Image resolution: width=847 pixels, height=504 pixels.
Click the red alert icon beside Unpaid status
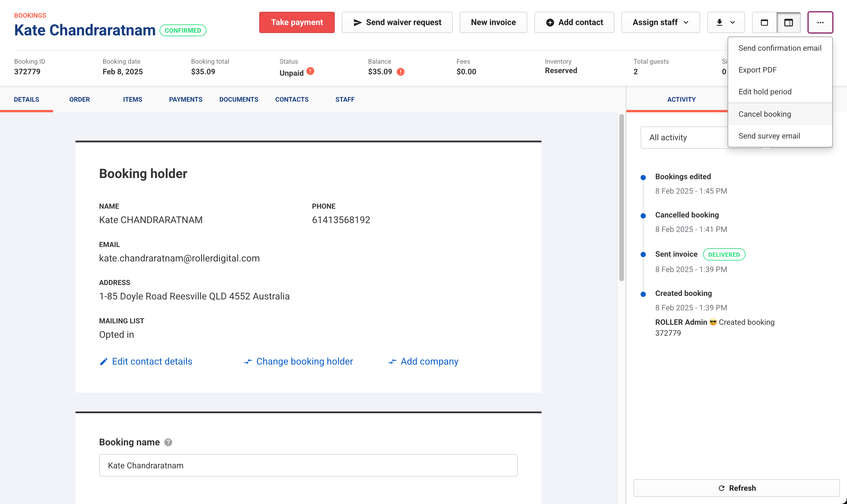pyautogui.click(x=310, y=71)
